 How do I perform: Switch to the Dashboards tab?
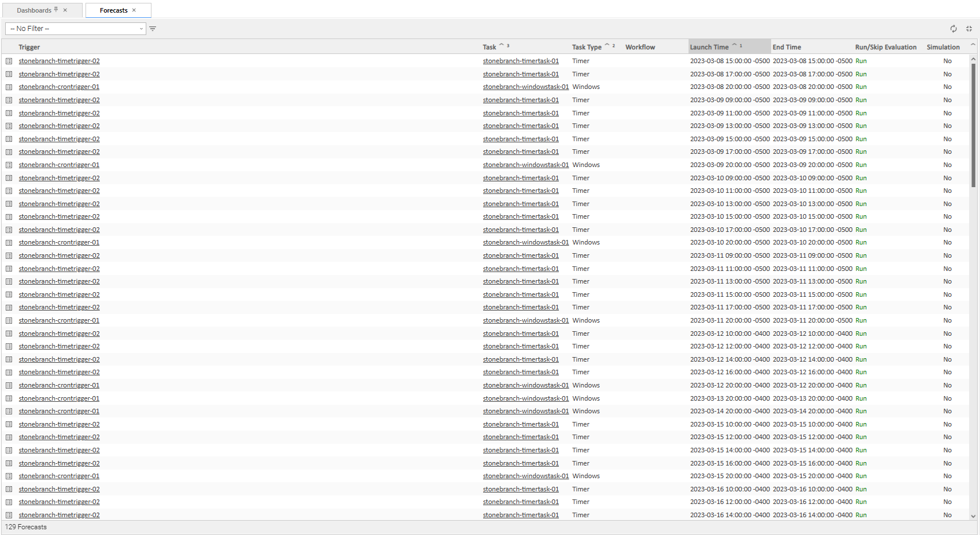[34, 10]
